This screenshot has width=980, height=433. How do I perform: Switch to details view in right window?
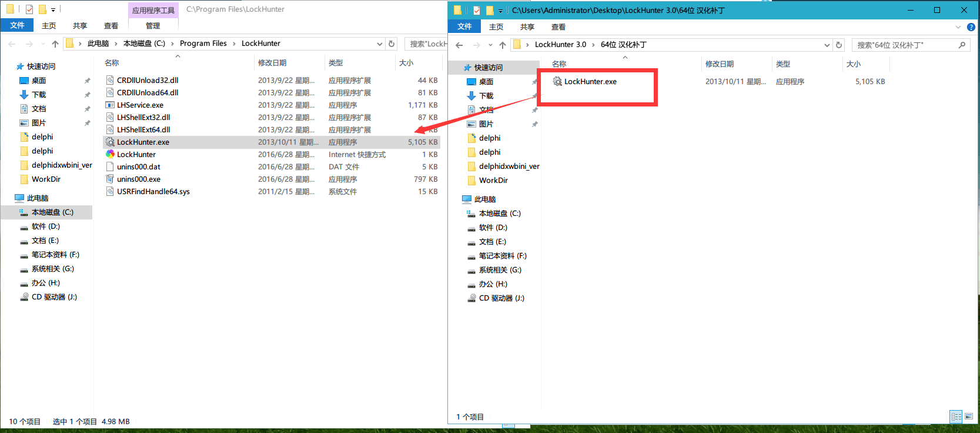[956, 417]
